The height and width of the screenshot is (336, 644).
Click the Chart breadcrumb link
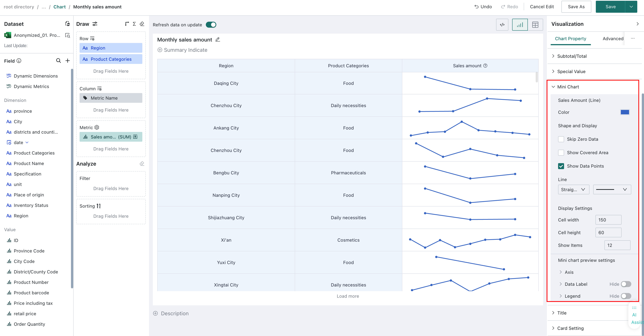pyautogui.click(x=60, y=7)
